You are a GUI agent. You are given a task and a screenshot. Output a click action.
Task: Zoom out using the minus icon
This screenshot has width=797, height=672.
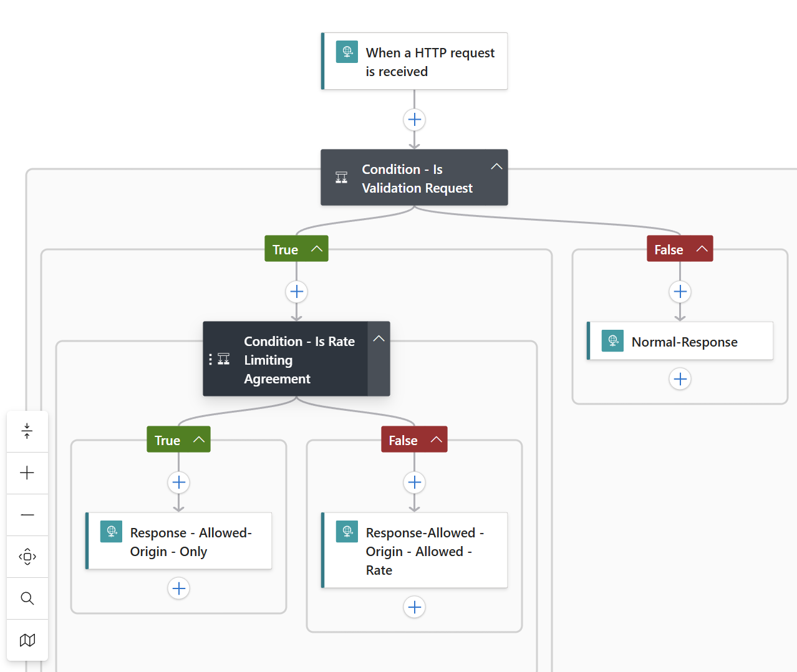(27, 515)
